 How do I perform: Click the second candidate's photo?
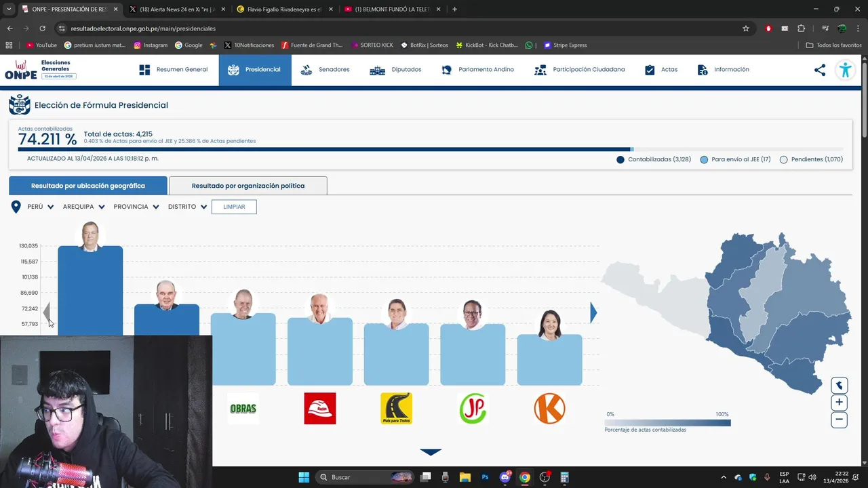click(x=166, y=295)
